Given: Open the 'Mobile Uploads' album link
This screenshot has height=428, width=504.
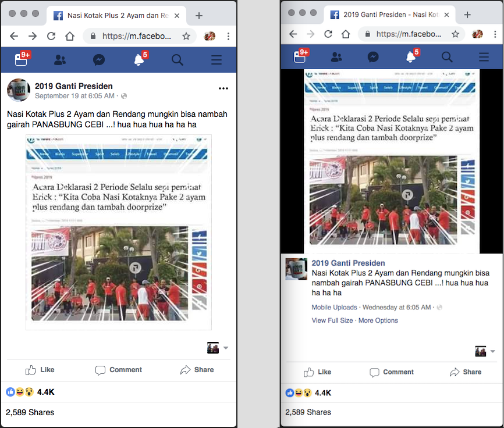Looking at the screenshot, I should coord(334,307).
